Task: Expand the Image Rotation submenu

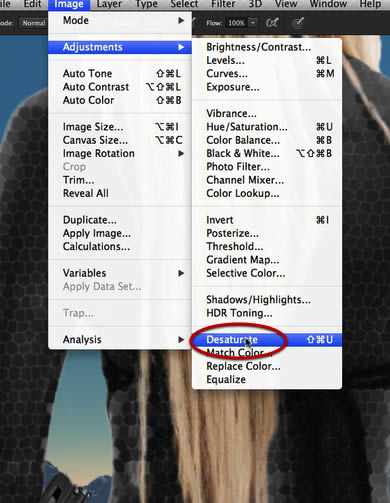Action: (120, 153)
